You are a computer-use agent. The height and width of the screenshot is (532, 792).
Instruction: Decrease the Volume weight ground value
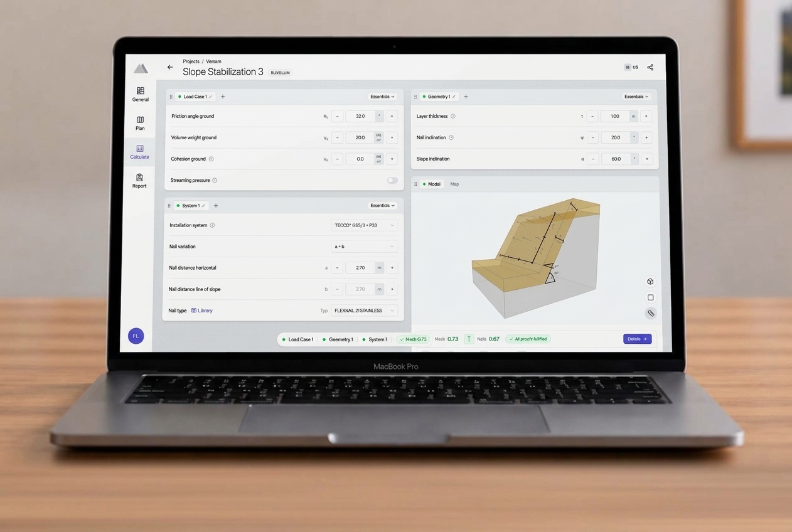[x=338, y=137]
